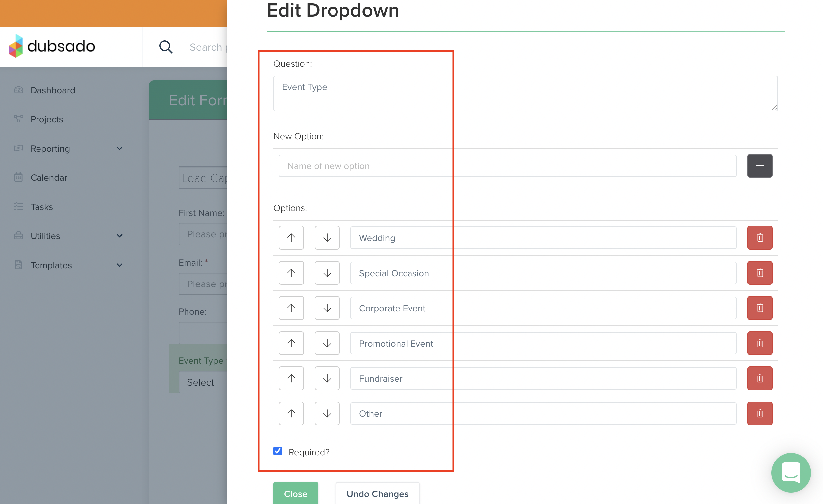Click the Undo Changes button
823x504 pixels.
point(377,493)
